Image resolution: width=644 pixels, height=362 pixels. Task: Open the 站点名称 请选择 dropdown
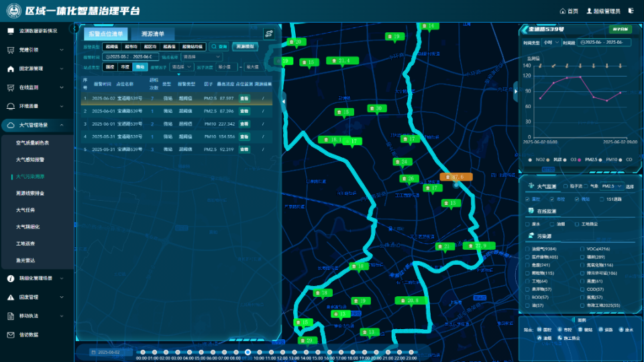click(x=201, y=57)
